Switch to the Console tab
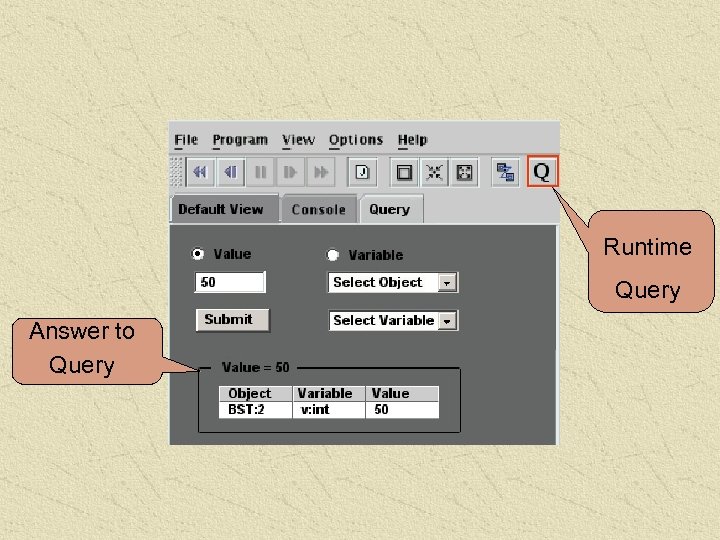This screenshot has width=720, height=540. click(x=319, y=210)
